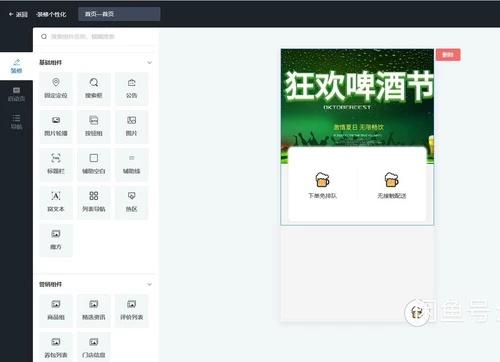This screenshot has height=362, width=500.
Task: Select the 狂欢啤酒节 banner image
Action: [357, 97]
